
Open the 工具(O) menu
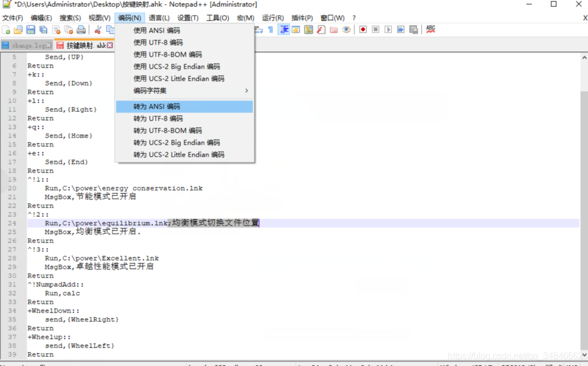point(217,18)
